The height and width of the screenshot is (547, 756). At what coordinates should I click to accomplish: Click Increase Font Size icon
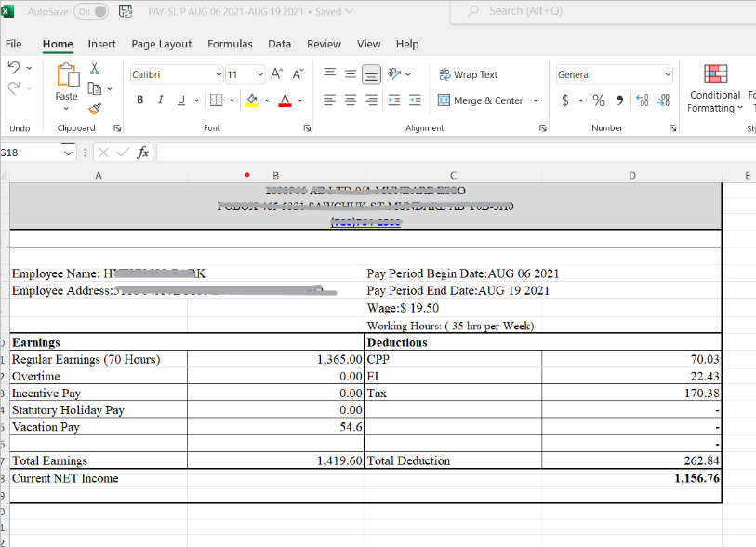click(x=277, y=73)
